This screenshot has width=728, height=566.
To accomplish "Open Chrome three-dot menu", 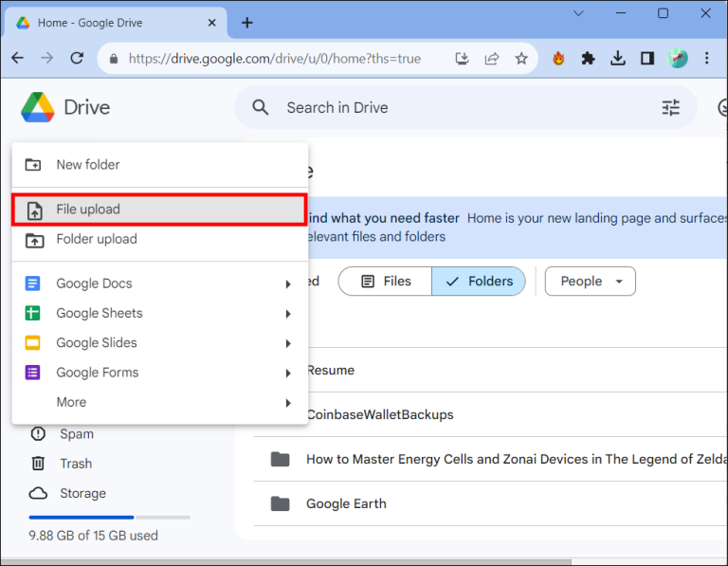I will [x=706, y=58].
